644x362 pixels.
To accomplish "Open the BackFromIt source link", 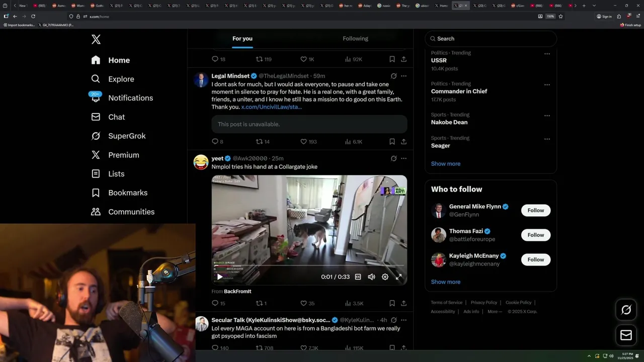I will pyautogui.click(x=237, y=291).
